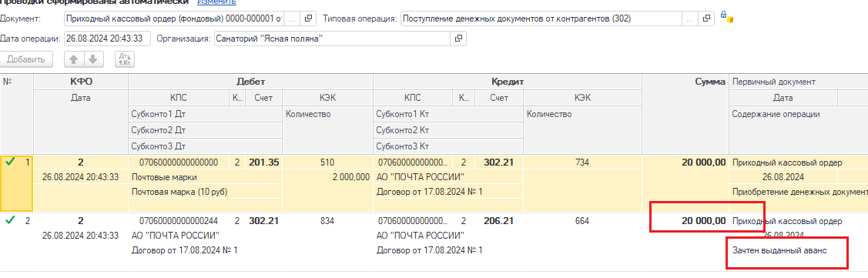Image resolution: width=868 pixels, height=278 pixels.
Task: Click the Добавить button
Action: point(26,59)
